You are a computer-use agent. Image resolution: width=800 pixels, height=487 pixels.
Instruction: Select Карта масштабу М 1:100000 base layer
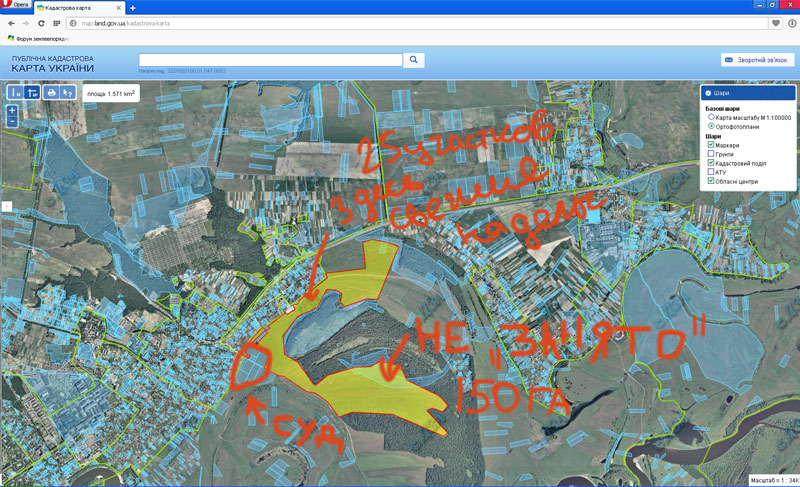(x=711, y=117)
